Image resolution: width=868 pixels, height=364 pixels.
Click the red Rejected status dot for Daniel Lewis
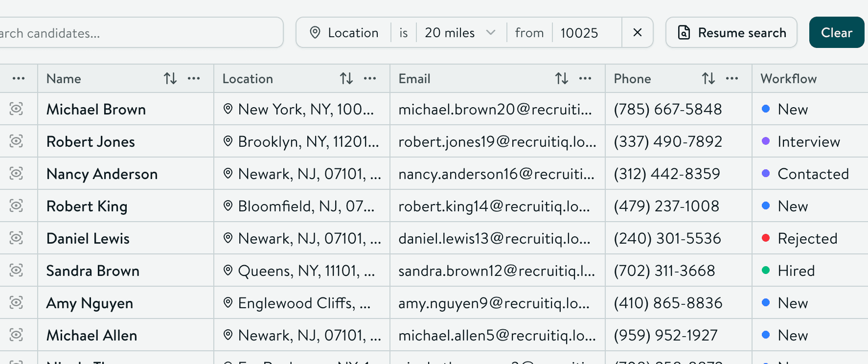(x=766, y=238)
